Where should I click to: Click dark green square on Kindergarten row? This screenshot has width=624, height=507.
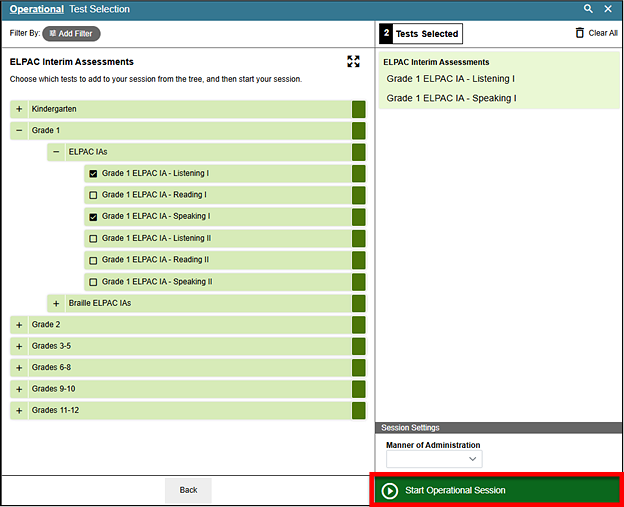coord(359,109)
